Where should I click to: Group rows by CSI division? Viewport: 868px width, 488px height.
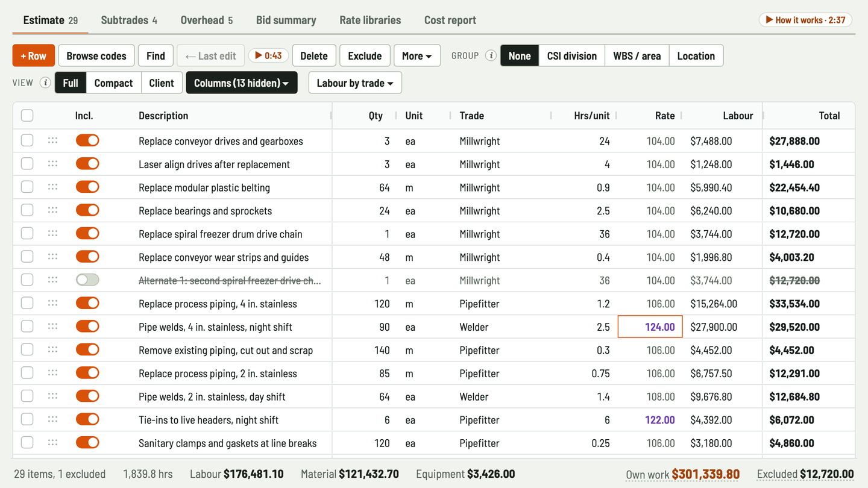(x=572, y=56)
